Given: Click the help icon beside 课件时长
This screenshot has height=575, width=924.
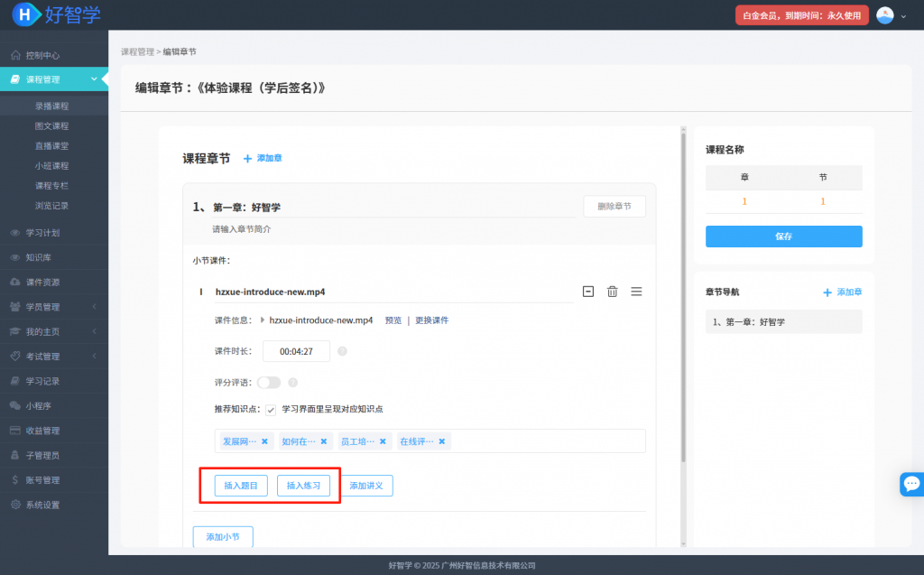Looking at the screenshot, I should point(342,351).
